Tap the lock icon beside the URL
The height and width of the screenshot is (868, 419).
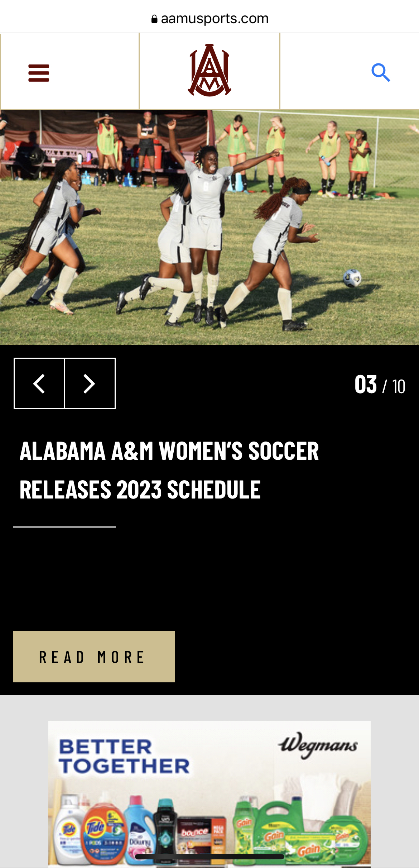[x=154, y=19]
